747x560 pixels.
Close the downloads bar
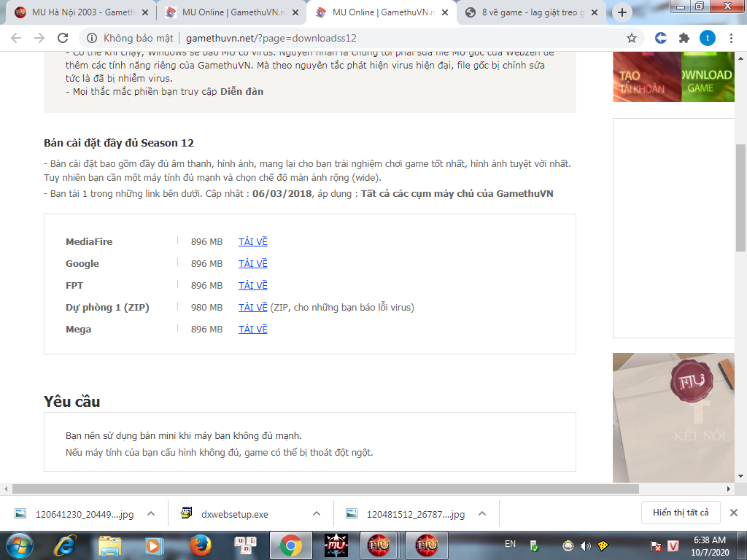point(734,513)
